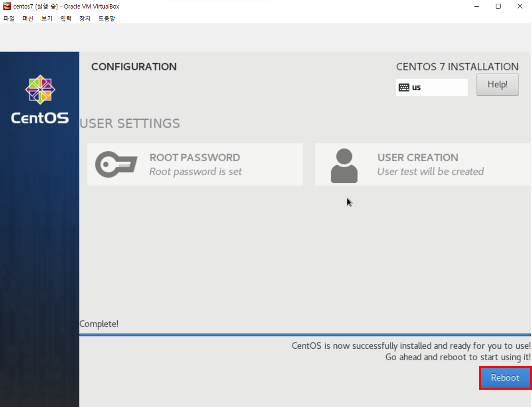
Task: Click the 'Complete!' status text
Action: pyautogui.click(x=99, y=324)
